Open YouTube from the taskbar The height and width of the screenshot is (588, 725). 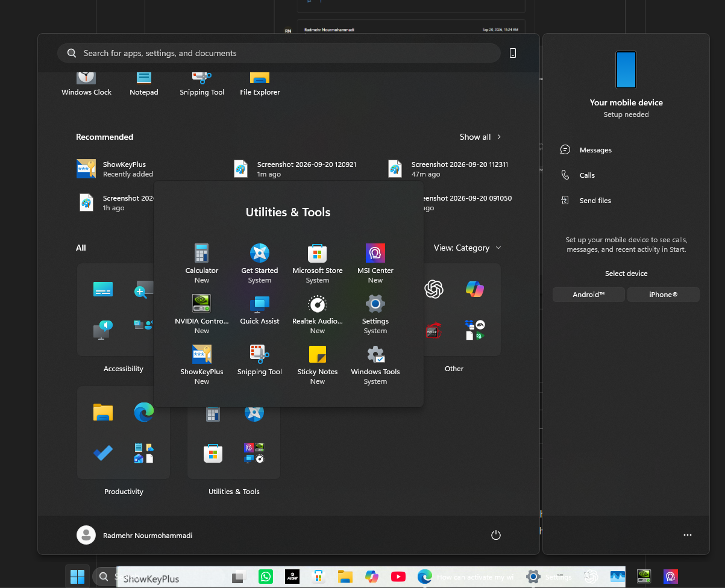398,577
